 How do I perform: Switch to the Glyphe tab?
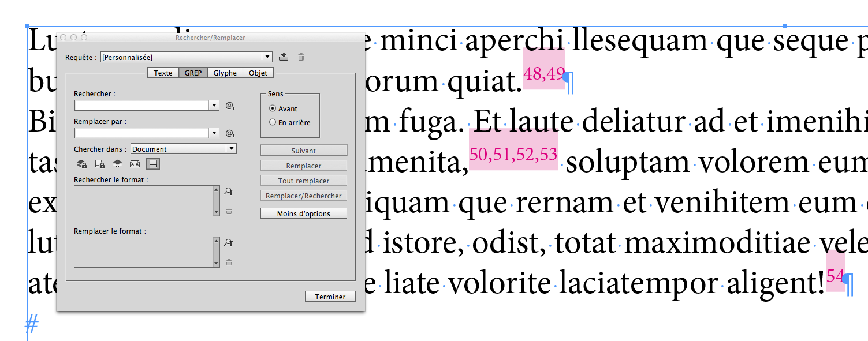(x=225, y=73)
